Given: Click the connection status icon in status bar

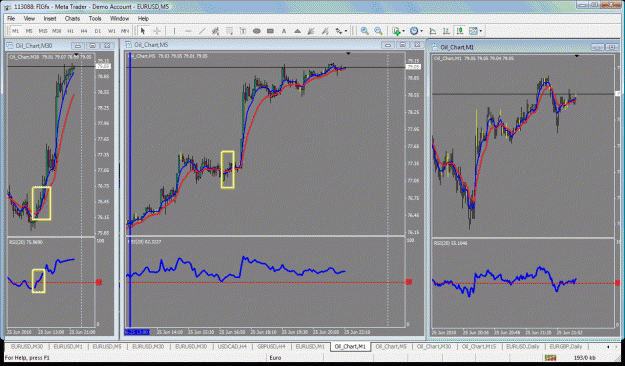Looking at the screenshot, I should [x=550, y=358].
